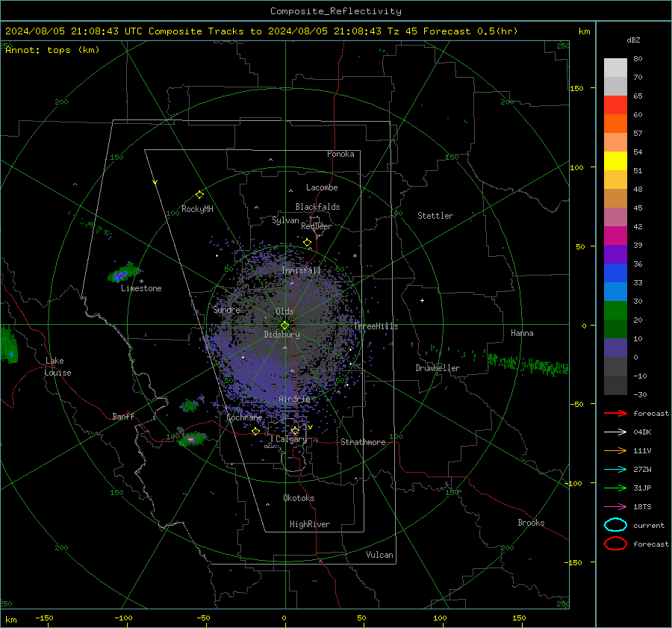Click the white 04DK arrow icon

615,432
